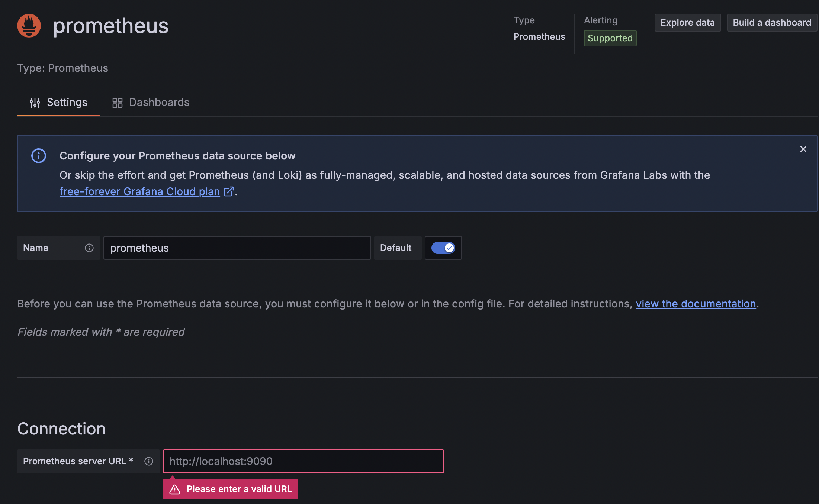The height and width of the screenshot is (504, 819).
Task: Click the info circle icon in banner
Action: [39, 156]
